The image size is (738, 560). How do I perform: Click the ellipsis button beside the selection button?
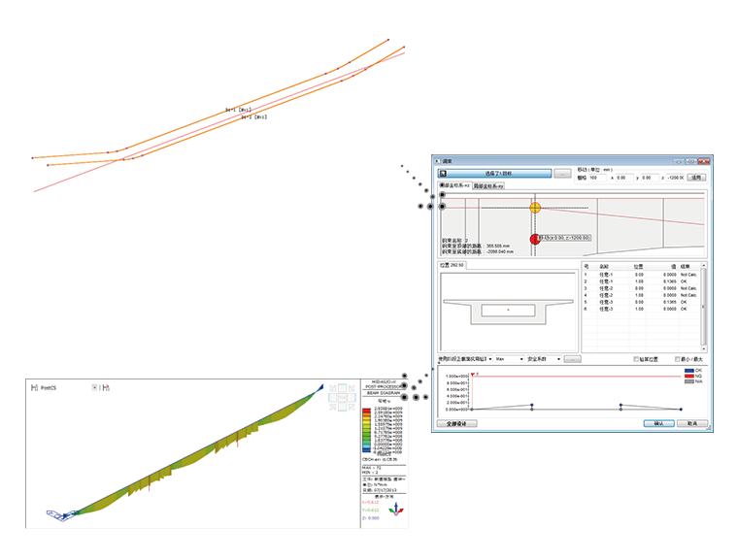tap(562, 174)
